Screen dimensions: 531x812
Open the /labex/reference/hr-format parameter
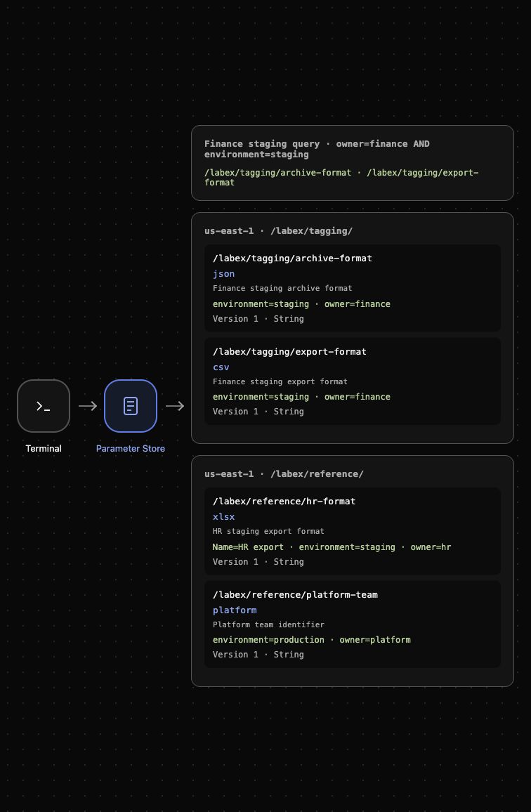353,531
